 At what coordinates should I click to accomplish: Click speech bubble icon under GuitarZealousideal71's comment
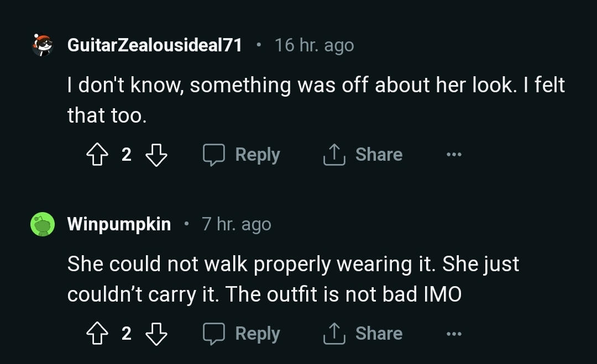coord(213,155)
